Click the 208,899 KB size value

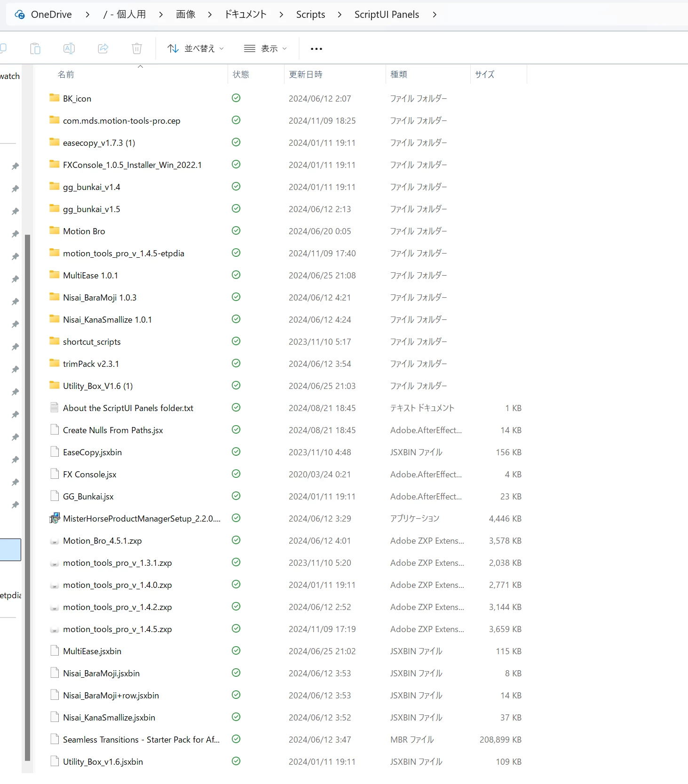point(500,740)
